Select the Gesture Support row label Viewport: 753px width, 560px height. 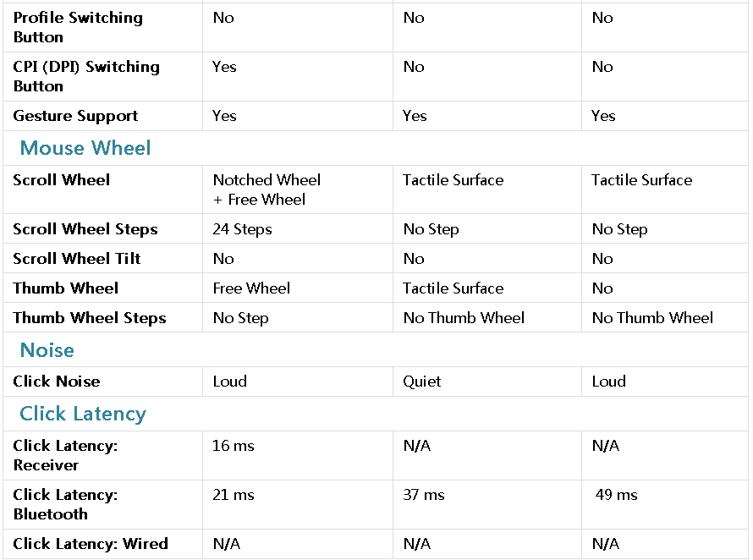coord(75,116)
